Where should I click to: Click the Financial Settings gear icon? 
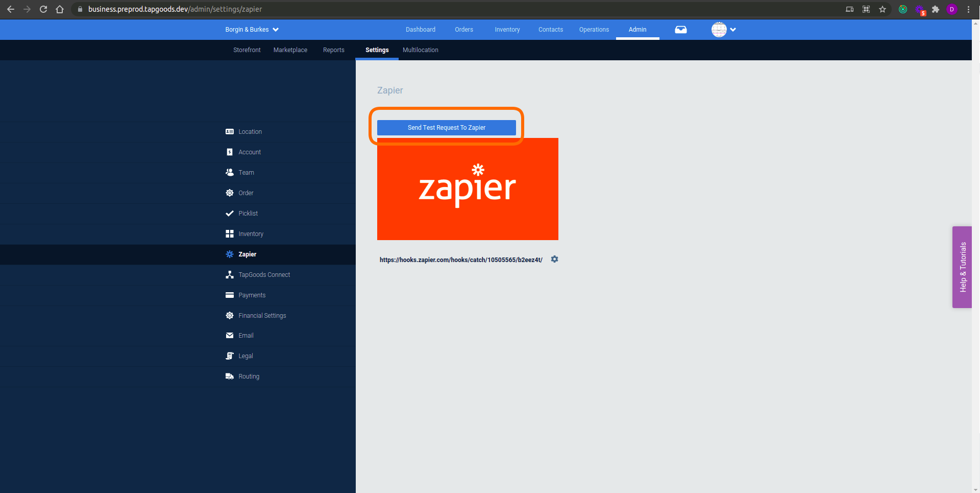pyautogui.click(x=230, y=316)
